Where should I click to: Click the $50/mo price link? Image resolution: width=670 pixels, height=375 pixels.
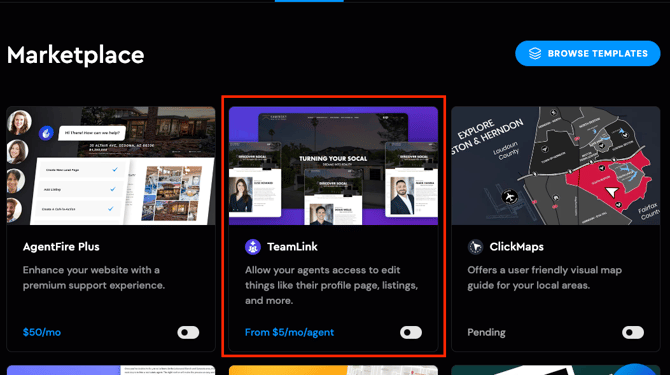42,332
